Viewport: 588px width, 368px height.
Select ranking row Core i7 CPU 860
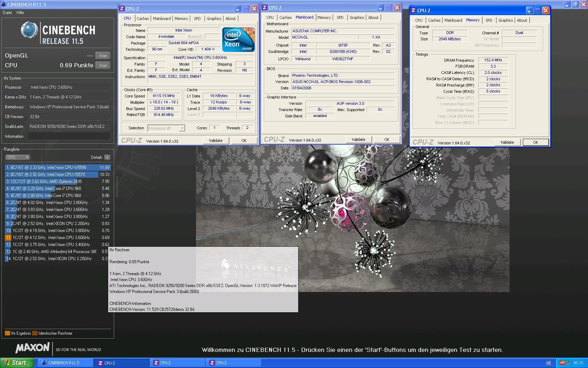(x=58, y=196)
